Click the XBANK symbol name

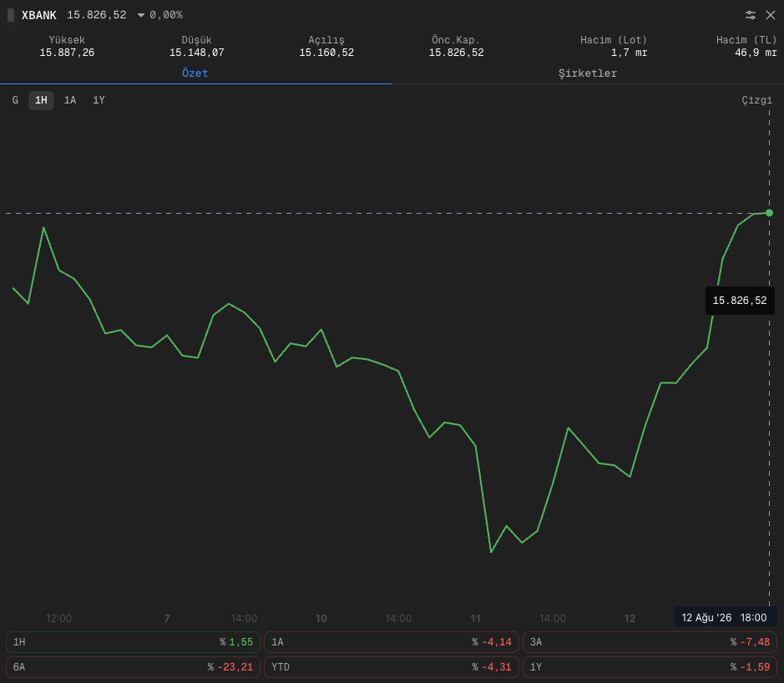[39, 15]
